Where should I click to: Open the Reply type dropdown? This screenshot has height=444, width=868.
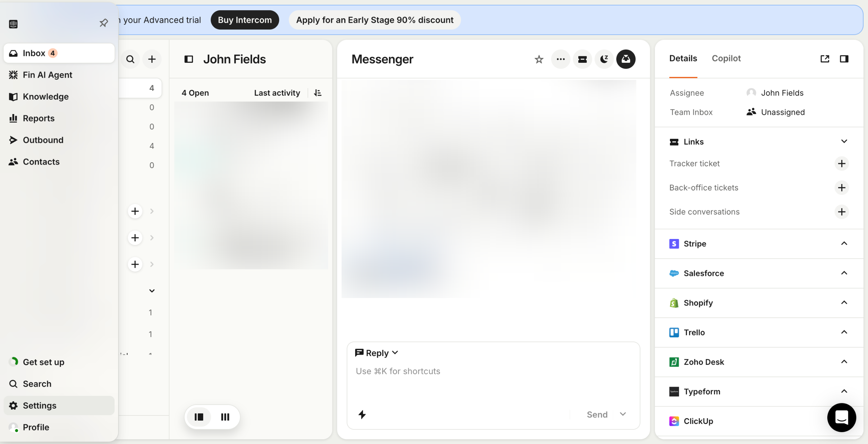(377, 353)
